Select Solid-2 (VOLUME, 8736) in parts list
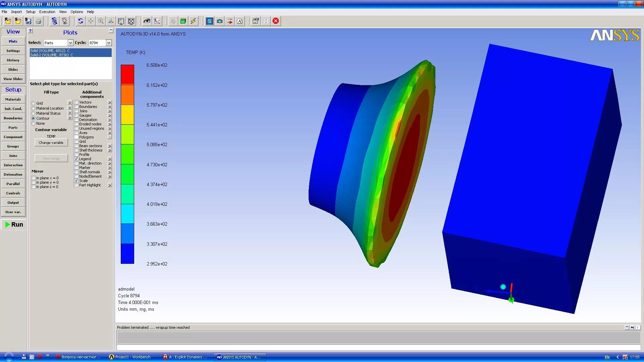 [x=70, y=55]
